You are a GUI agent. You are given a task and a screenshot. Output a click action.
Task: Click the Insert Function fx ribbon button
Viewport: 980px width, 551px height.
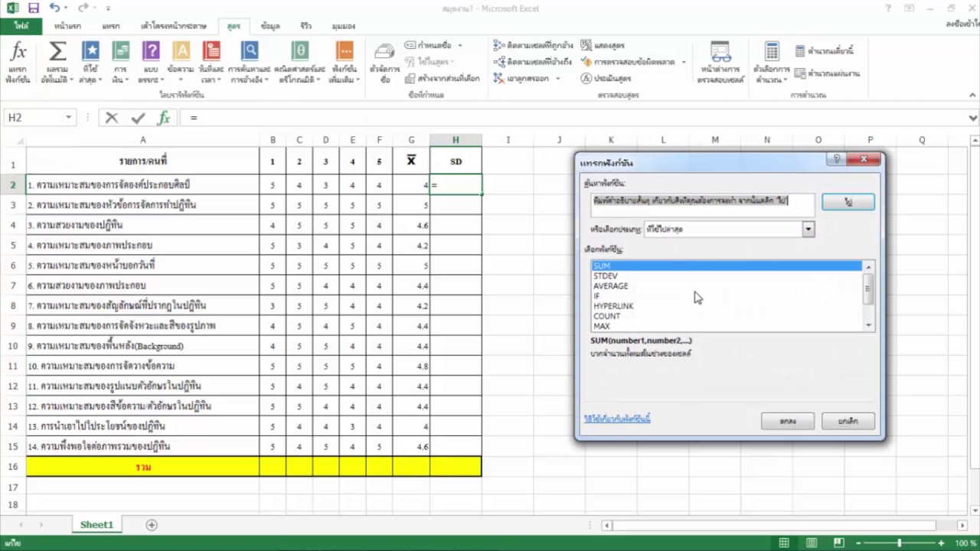pyautogui.click(x=18, y=63)
